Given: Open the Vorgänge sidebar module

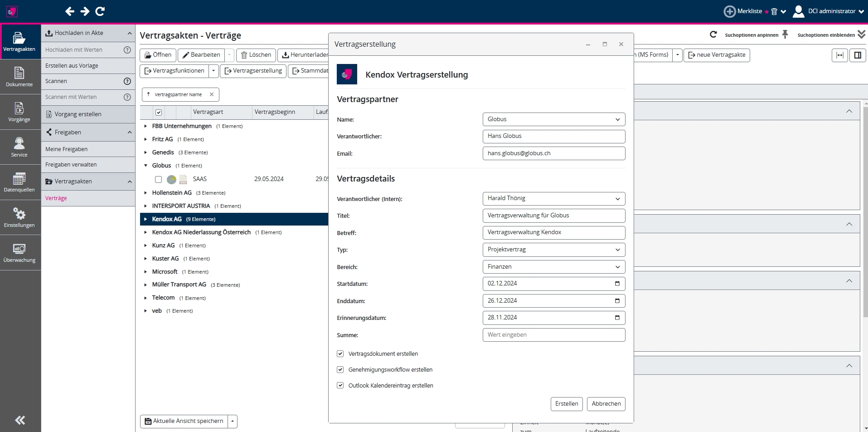Looking at the screenshot, I should (19, 112).
